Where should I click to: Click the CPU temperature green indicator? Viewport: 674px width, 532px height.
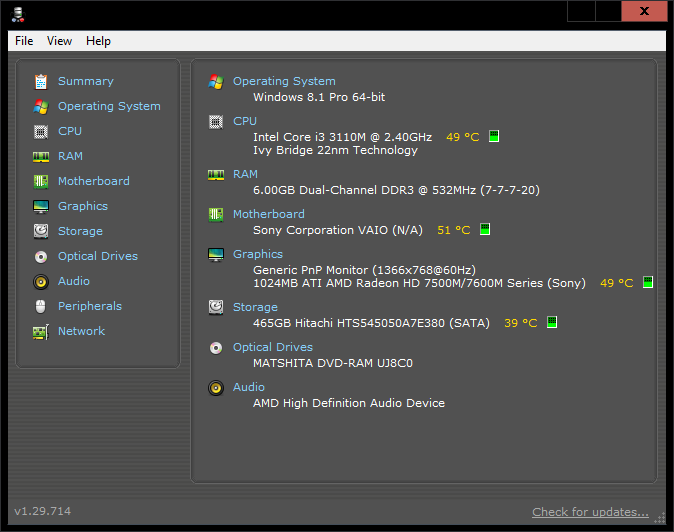pos(494,137)
